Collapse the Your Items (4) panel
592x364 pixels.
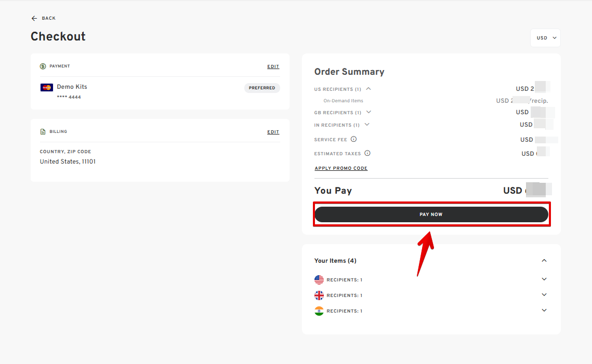point(544,261)
